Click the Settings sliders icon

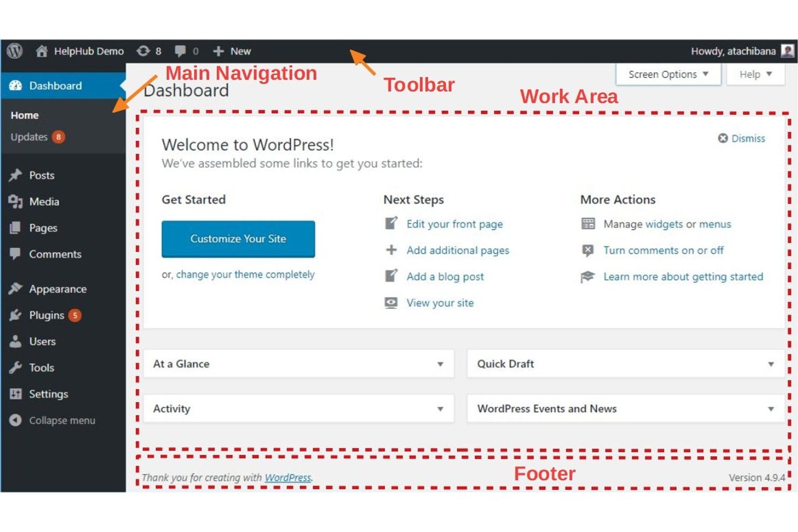(x=16, y=394)
